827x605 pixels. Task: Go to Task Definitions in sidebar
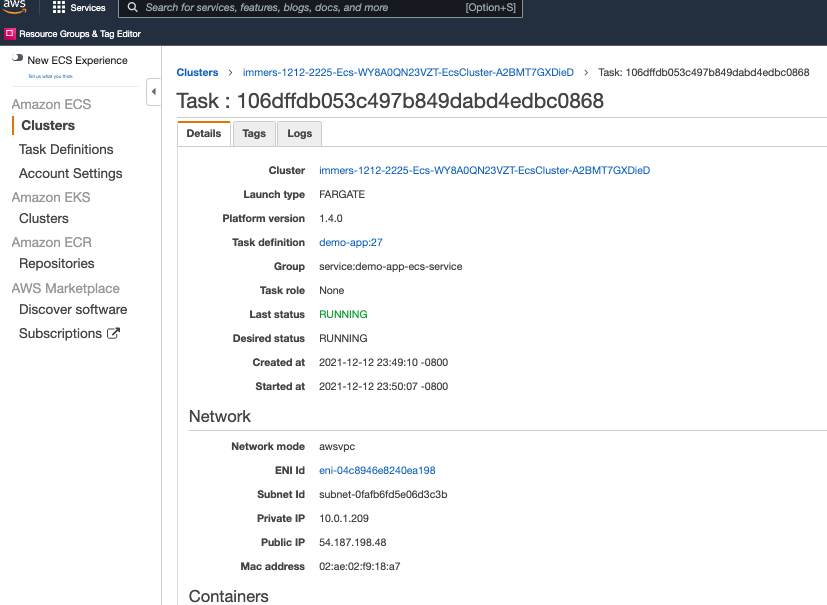pos(66,150)
